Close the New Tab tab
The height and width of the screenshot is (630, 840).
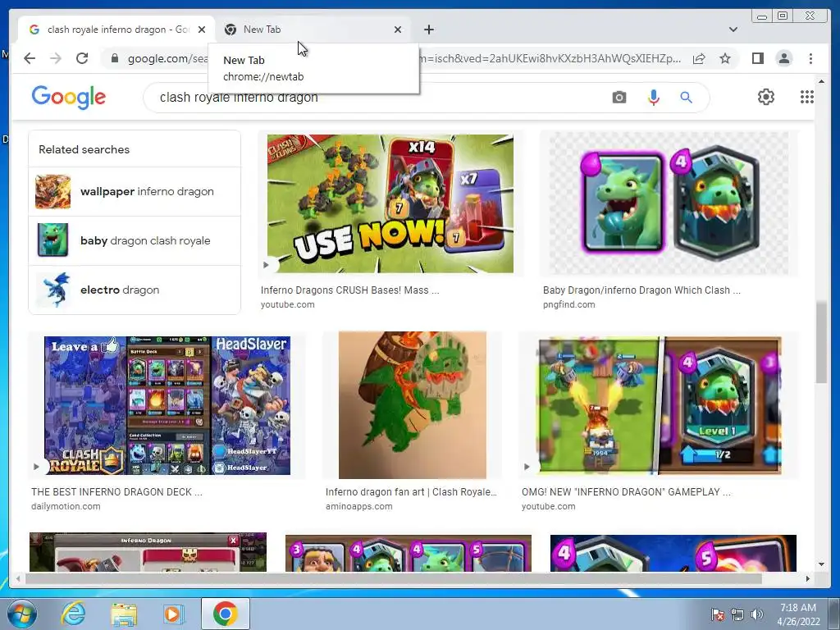[398, 30]
